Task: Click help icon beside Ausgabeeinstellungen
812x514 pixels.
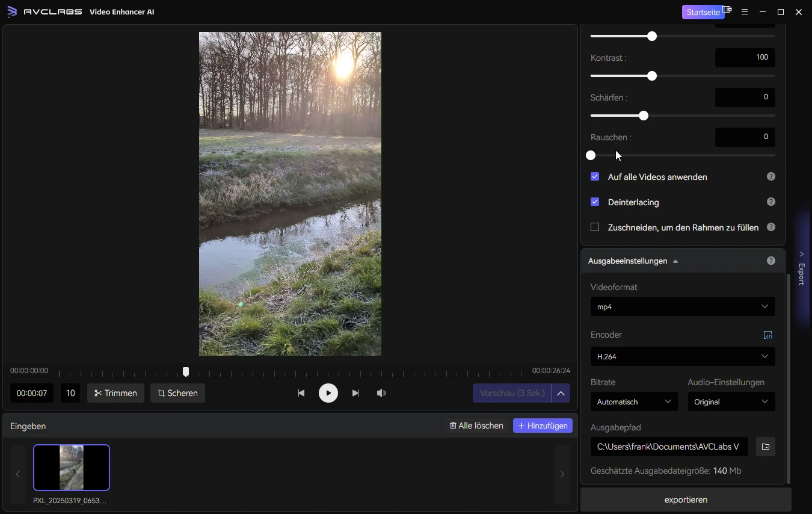Action: [770, 261]
